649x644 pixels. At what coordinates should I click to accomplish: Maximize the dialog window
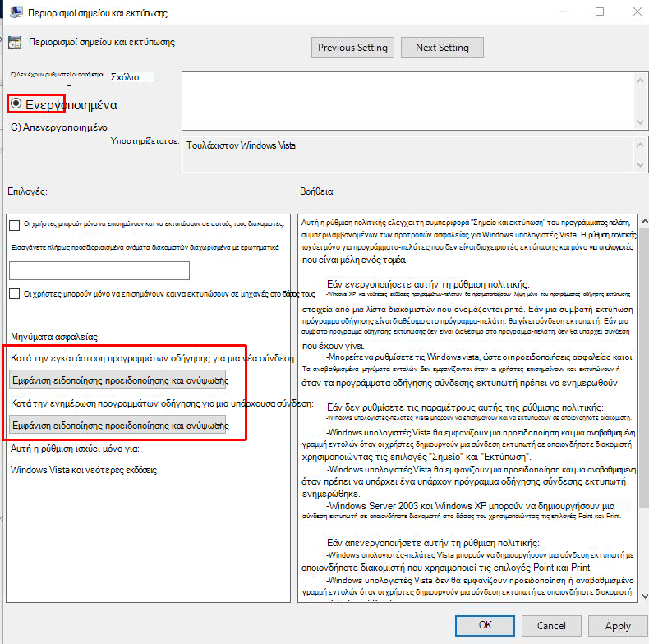pos(600,11)
